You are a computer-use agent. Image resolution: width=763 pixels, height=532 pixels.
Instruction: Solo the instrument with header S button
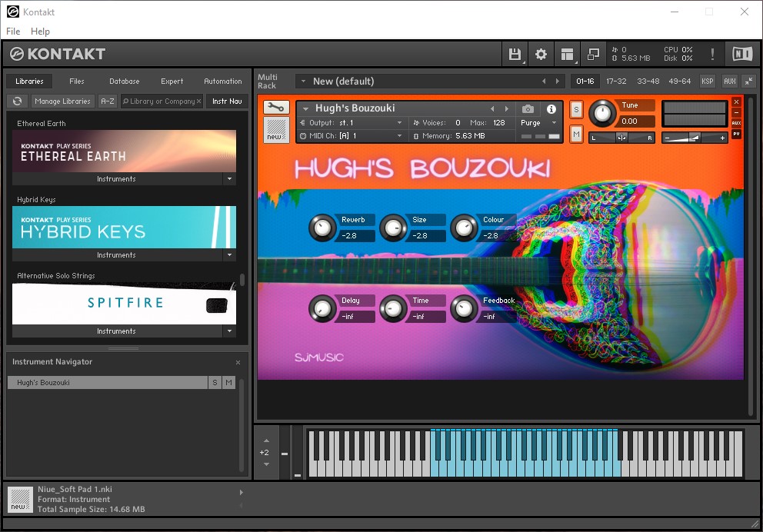pyautogui.click(x=576, y=109)
